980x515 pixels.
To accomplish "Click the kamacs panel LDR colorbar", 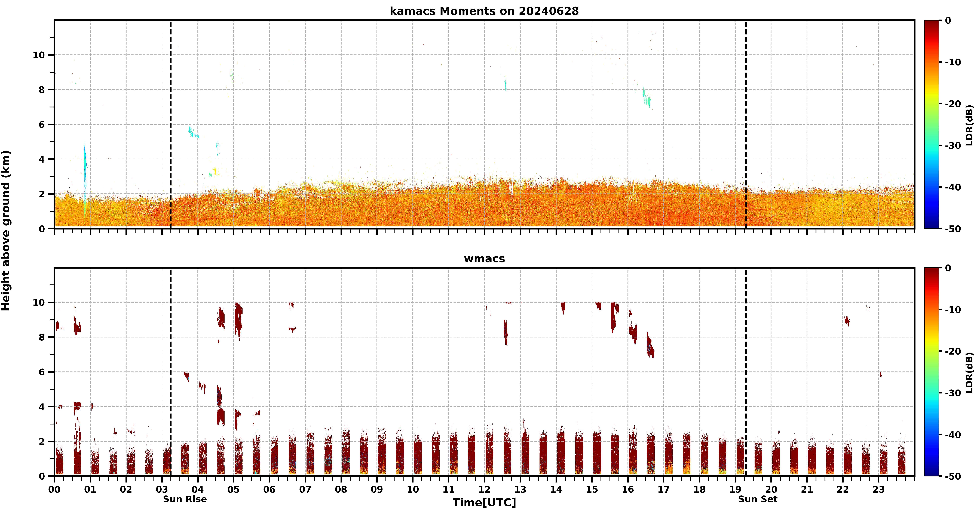I will (932, 124).
